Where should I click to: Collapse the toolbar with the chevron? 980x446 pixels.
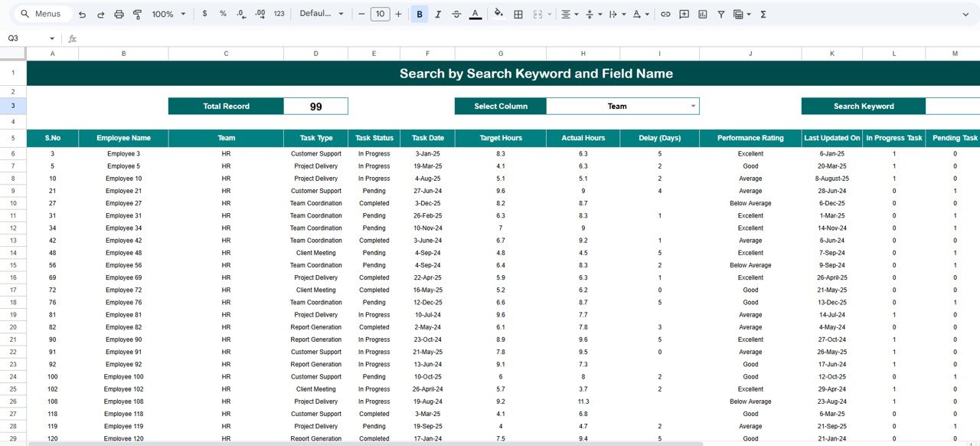click(967, 14)
